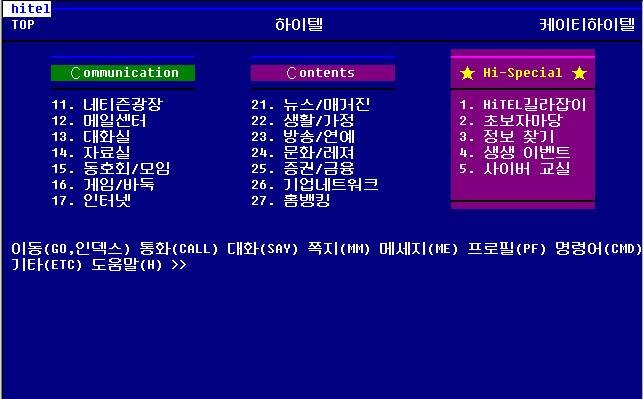This screenshot has height=399, width=643.
Task: Open 1. HiTEL길라잡이 guide
Action: [x=523, y=105]
